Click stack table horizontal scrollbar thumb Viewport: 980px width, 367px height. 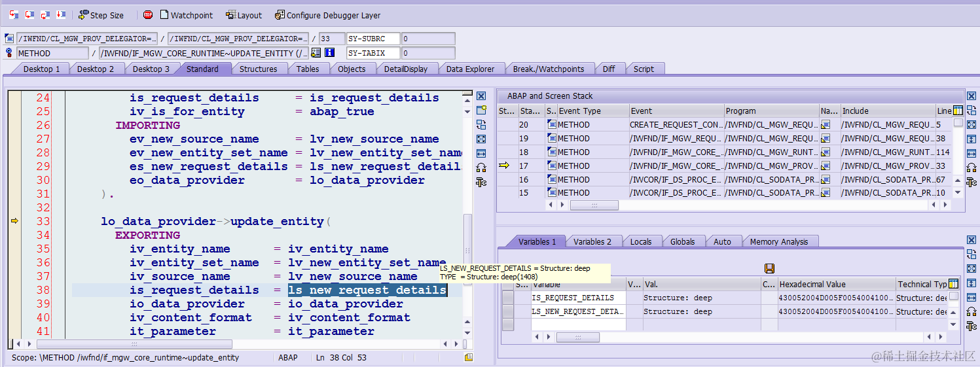594,205
